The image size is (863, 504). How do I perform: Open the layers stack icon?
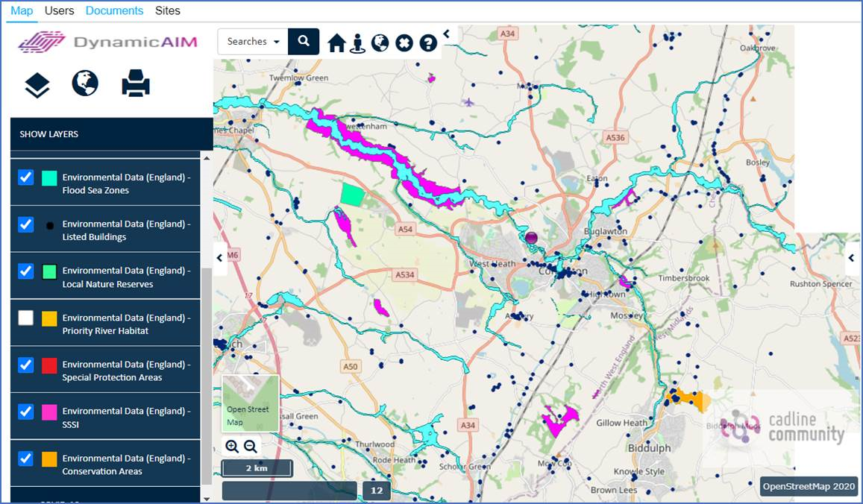(37, 86)
